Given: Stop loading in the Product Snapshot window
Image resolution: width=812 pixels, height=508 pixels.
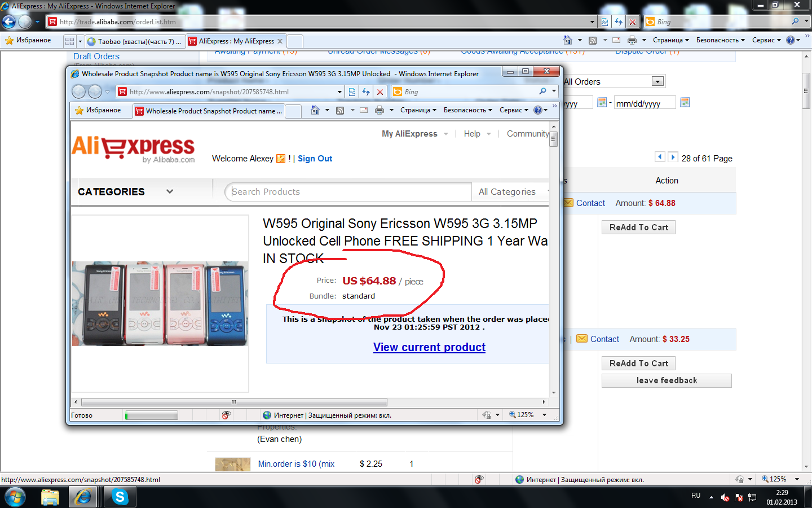Looking at the screenshot, I should (x=380, y=91).
